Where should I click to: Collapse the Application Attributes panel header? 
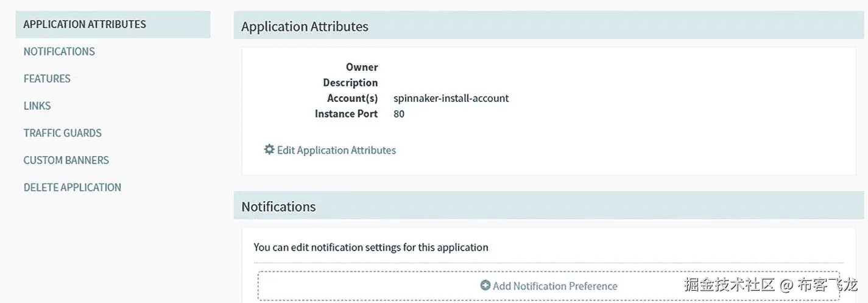tap(305, 26)
